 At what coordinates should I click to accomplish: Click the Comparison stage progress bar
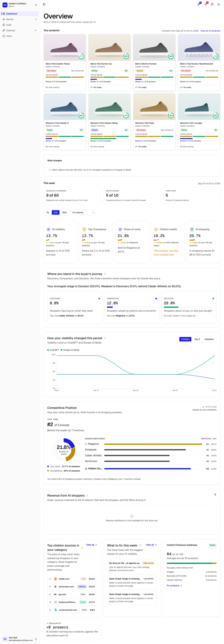click(x=132, y=307)
